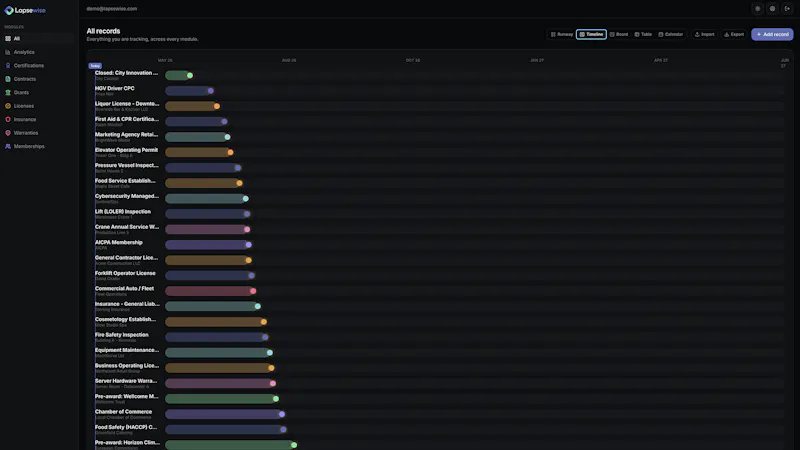Image resolution: width=800 pixels, height=450 pixels.
Task: Open the Insurance - General Liability row label
Action: coord(127,306)
